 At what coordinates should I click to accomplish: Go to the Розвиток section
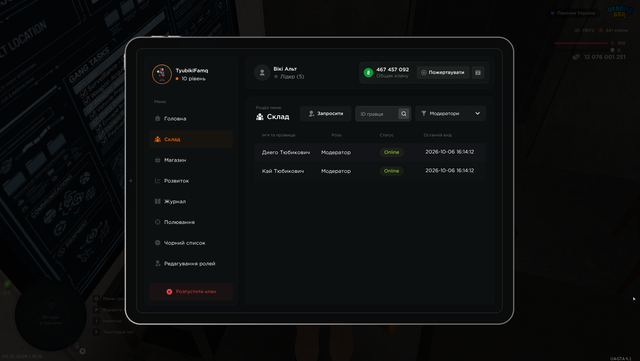click(x=191, y=180)
